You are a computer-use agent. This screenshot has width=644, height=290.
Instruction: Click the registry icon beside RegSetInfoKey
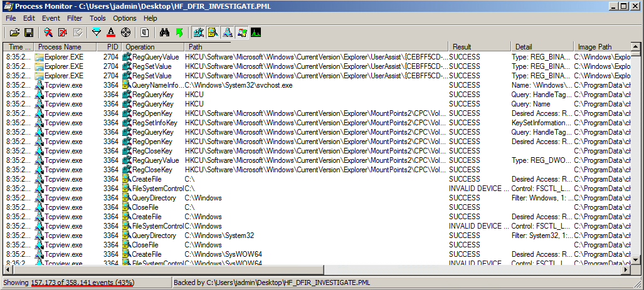click(127, 123)
